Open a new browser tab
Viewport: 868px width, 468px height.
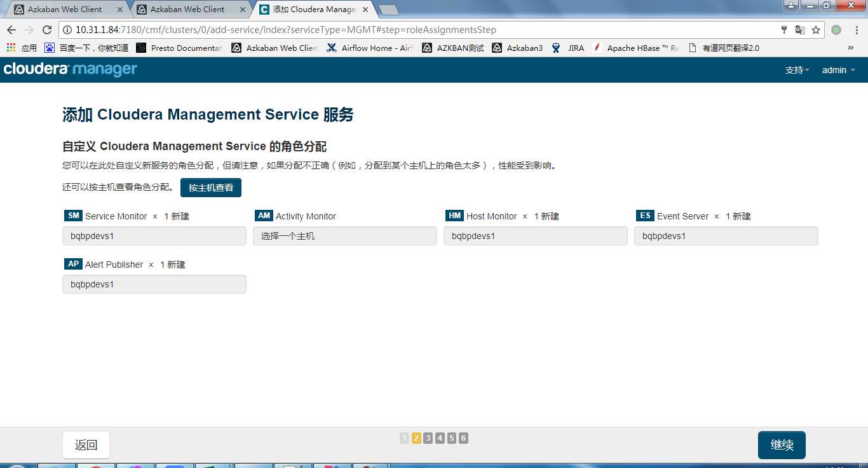[388, 10]
